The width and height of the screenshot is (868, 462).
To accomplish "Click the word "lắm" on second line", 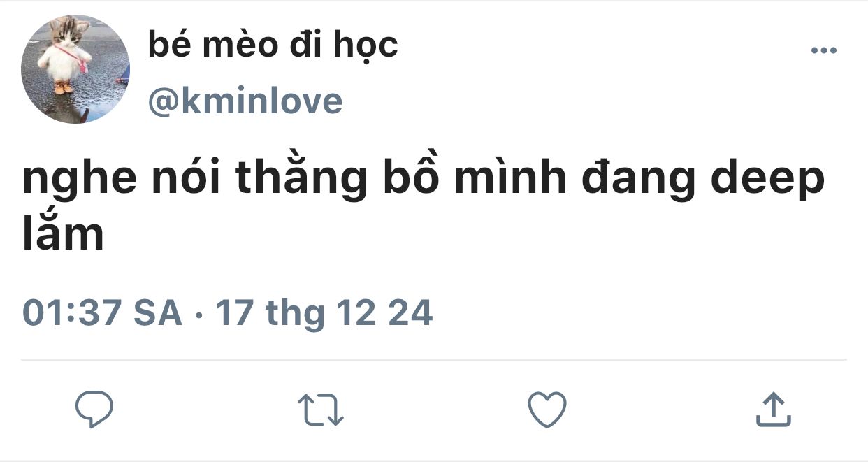I will click(63, 231).
